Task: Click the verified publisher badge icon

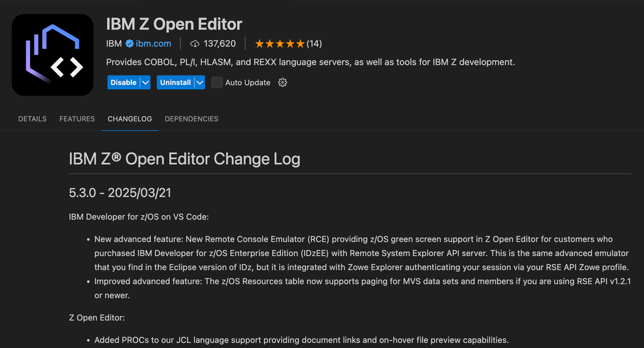Action: point(130,43)
